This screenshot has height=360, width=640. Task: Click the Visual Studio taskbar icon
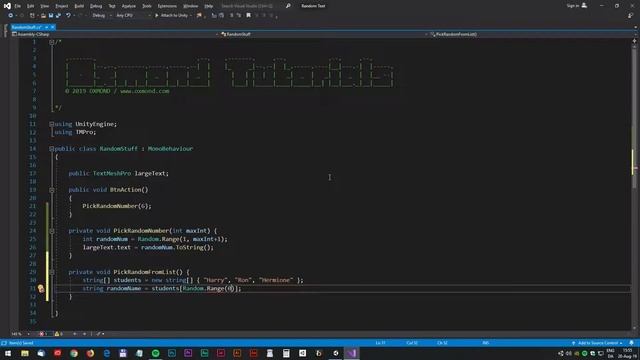(351, 353)
